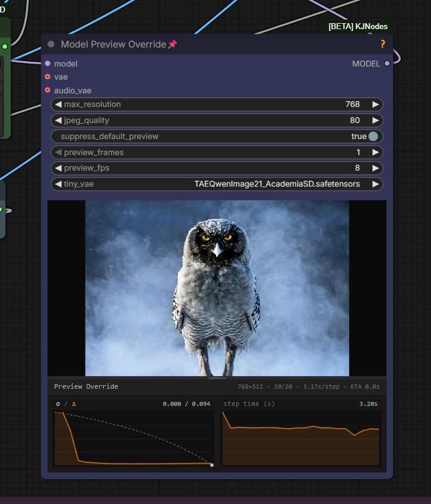This screenshot has width=431, height=504.
Task: Click the MODEL output connector dot
Action: click(387, 64)
